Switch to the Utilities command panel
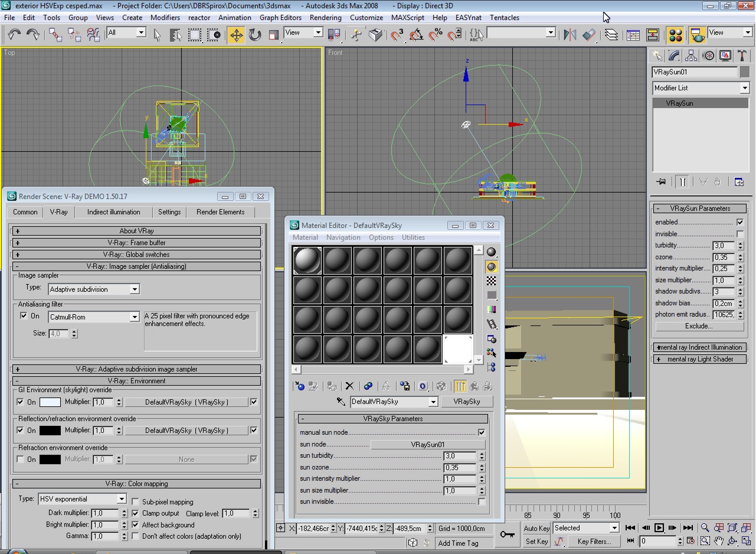This screenshot has height=554, width=756. point(742,56)
